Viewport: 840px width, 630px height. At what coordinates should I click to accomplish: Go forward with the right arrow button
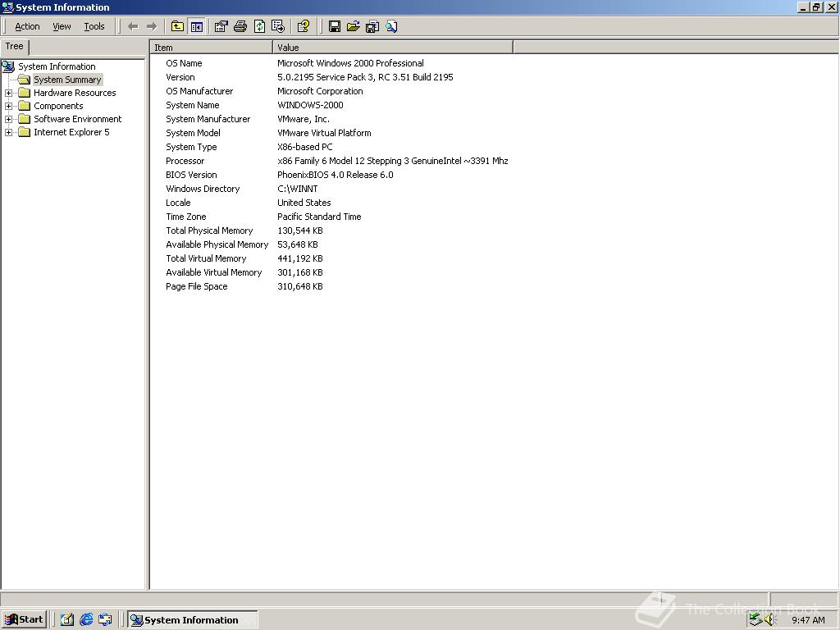pos(152,26)
